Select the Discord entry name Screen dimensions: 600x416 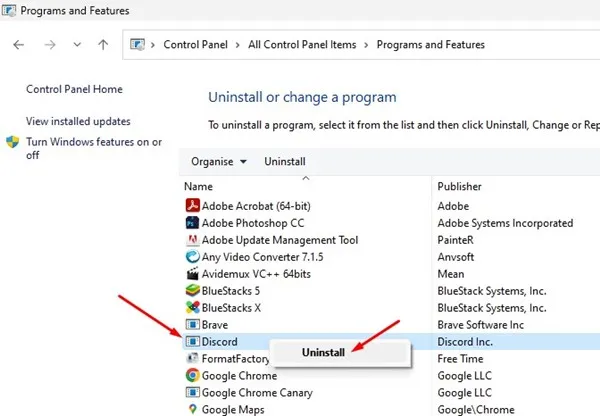(220, 342)
